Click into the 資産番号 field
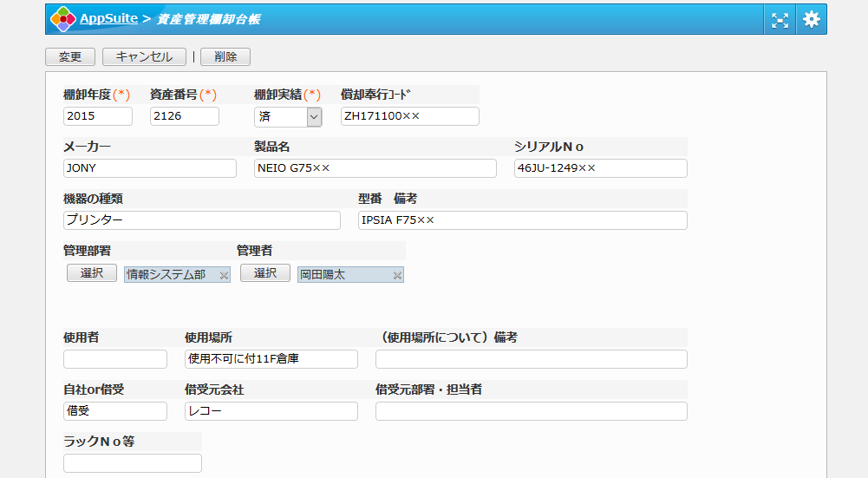Screen dimensions: 868x478 (x=185, y=116)
